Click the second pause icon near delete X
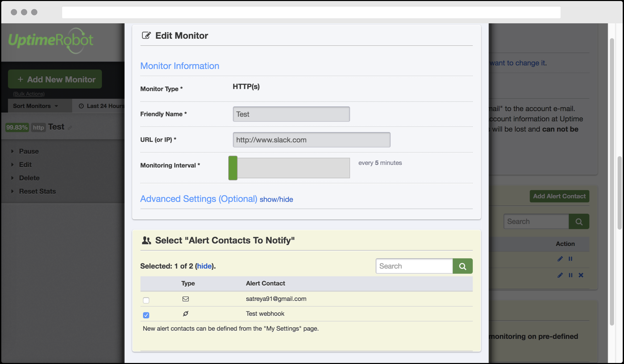Screen dimensions: 624x364 click(x=570, y=275)
